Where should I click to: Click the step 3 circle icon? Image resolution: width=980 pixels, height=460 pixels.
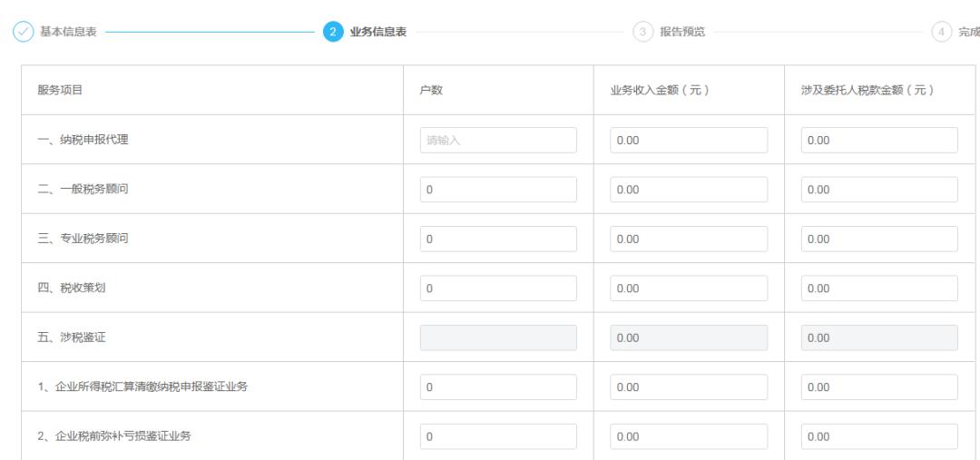(x=642, y=32)
